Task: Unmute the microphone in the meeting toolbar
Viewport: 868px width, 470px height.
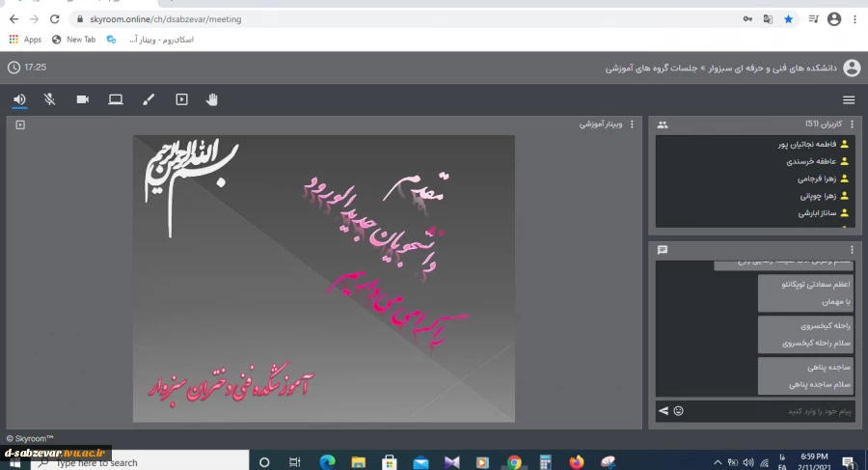Action: 50,99
